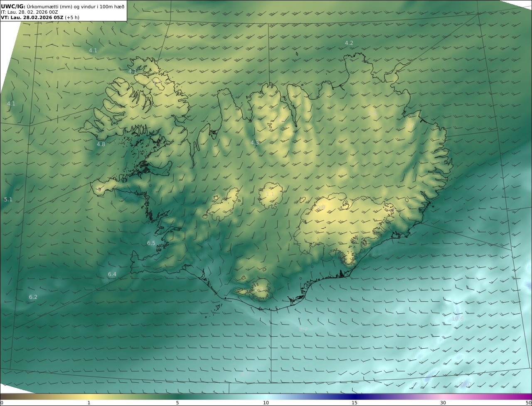Click the 50 tick label on the color scale
Screen dimensions: 532x406
click(528, 403)
